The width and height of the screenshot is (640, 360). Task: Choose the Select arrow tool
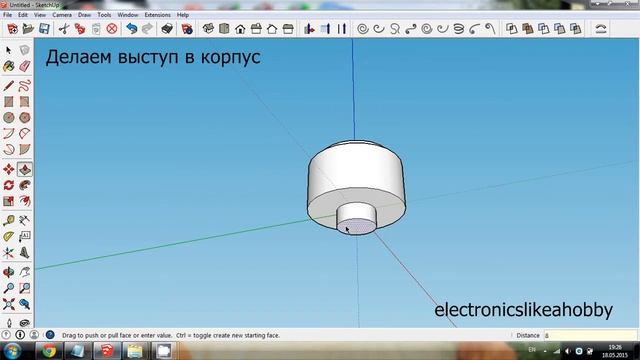tap(9, 51)
